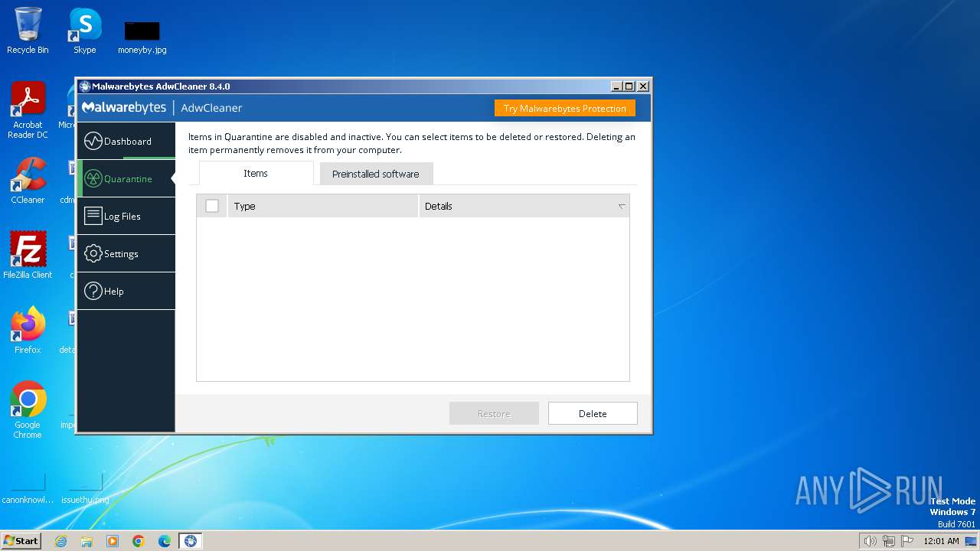Open the network icon in system tray

[889, 541]
